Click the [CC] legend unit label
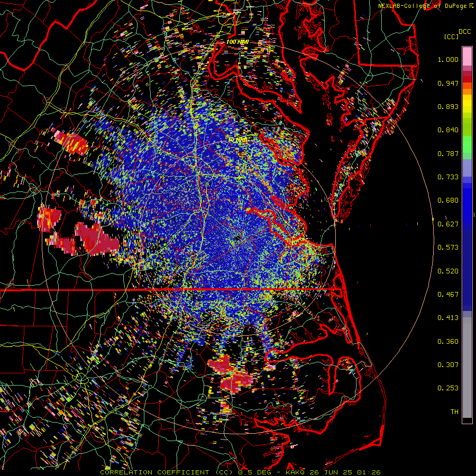Viewport: 476px width, 476px height. click(451, 36)
